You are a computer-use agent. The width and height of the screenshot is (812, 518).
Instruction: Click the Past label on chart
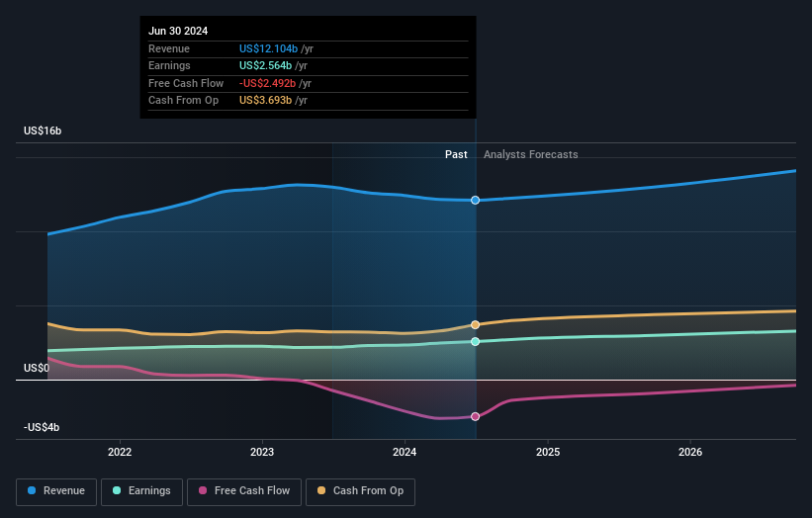[456, 154]
